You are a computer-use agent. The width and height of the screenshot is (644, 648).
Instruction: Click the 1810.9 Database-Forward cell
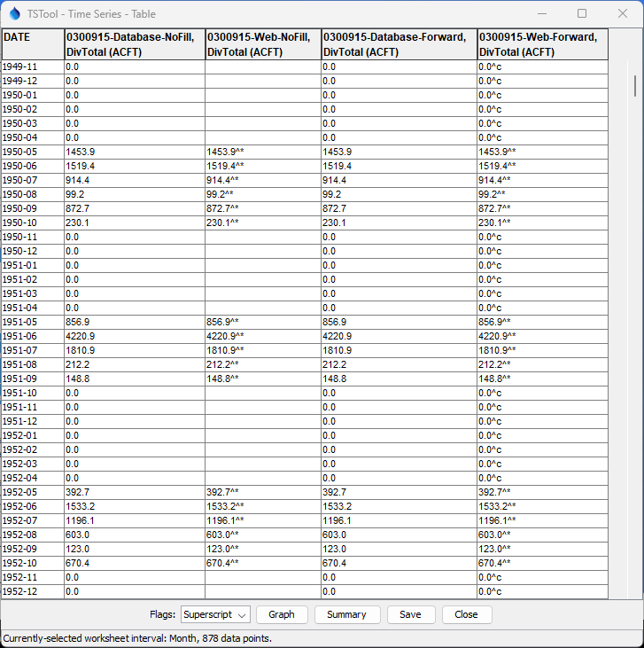(x=399, y=350)
